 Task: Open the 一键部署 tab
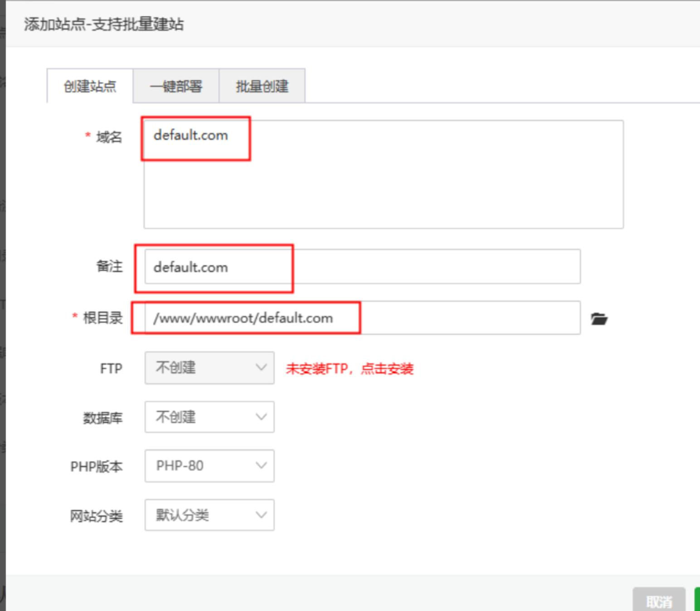(176, 86)
